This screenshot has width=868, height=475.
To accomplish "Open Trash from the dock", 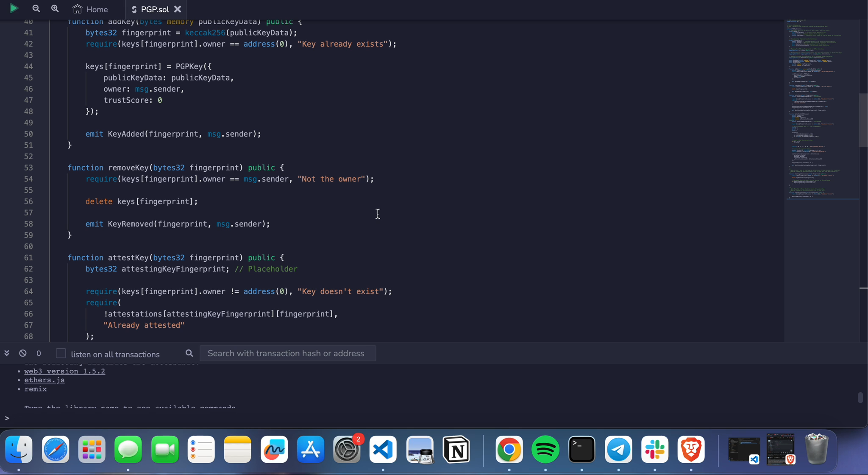I will [x=817, y=449].
